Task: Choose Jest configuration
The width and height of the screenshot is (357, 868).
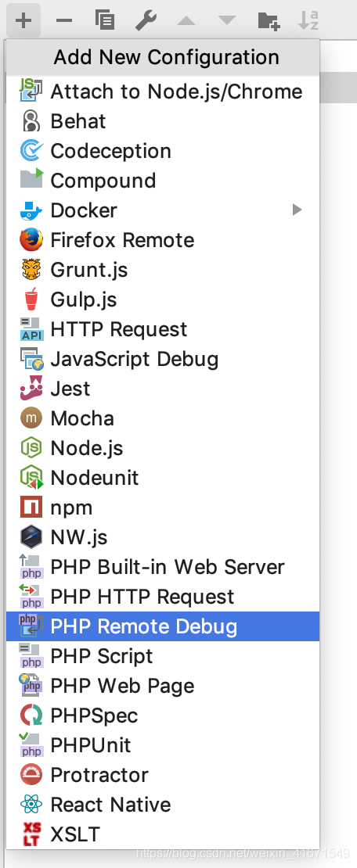Action: [x=163, y=389]
